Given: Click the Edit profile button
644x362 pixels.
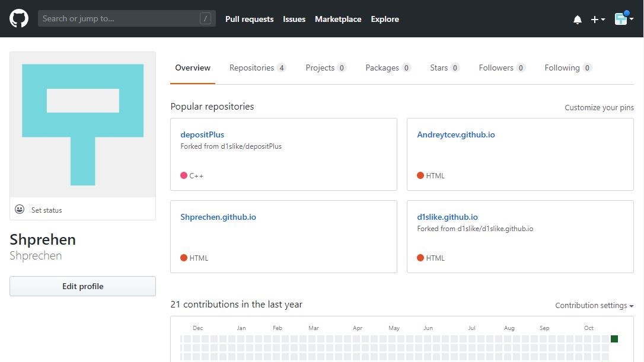Looking at the screenshot, I should 82,286.
